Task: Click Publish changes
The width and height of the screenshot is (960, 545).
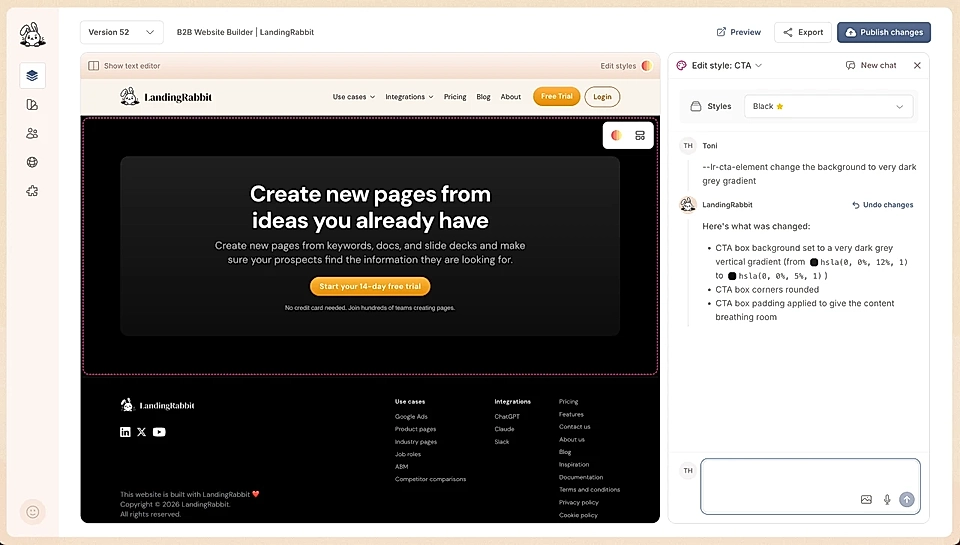Action: pos(884,32)
